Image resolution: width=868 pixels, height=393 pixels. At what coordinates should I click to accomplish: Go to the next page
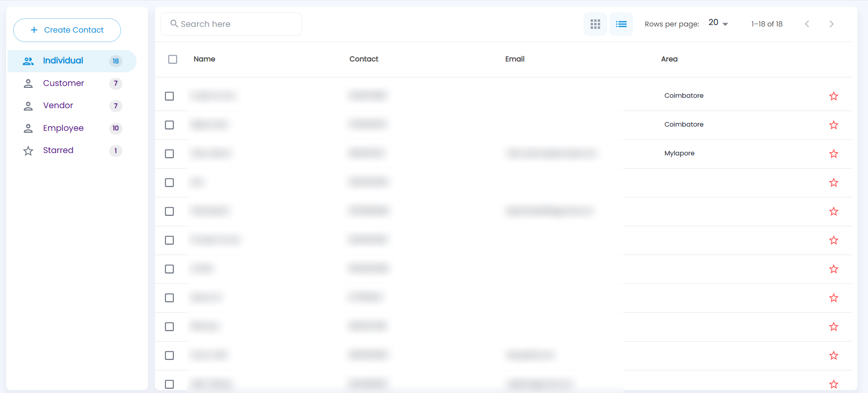coord(832,24)
